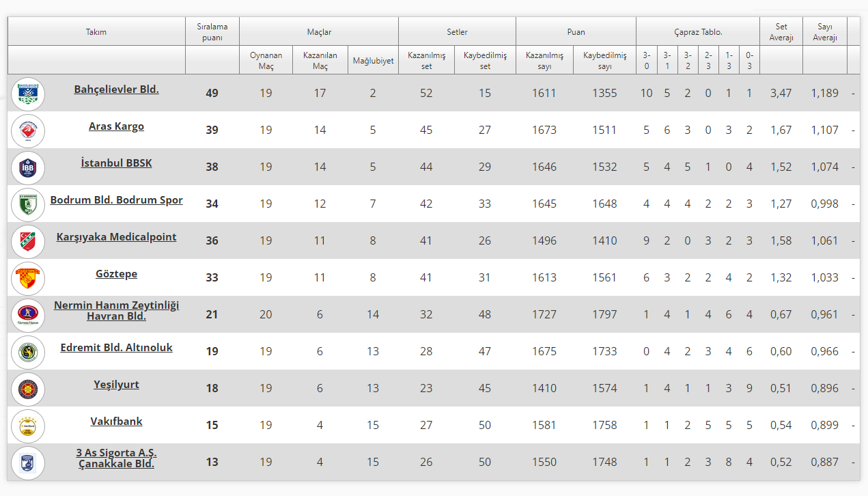Open the Edremit Bld. Altınoluk link

116,348
